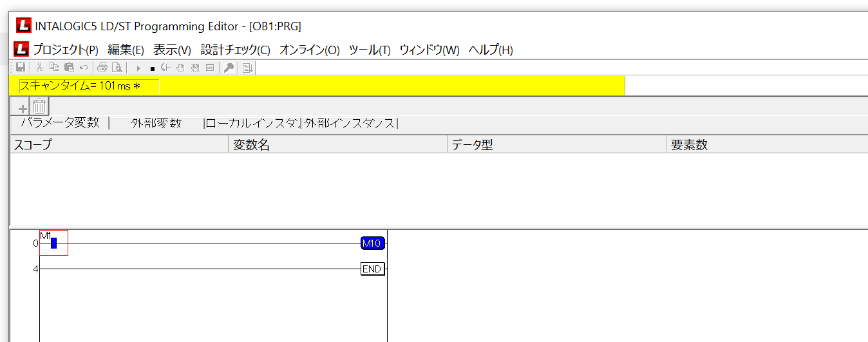The image size is (868, 342).
Task: Click the trash can delete icon
Action: coord(40,107)
